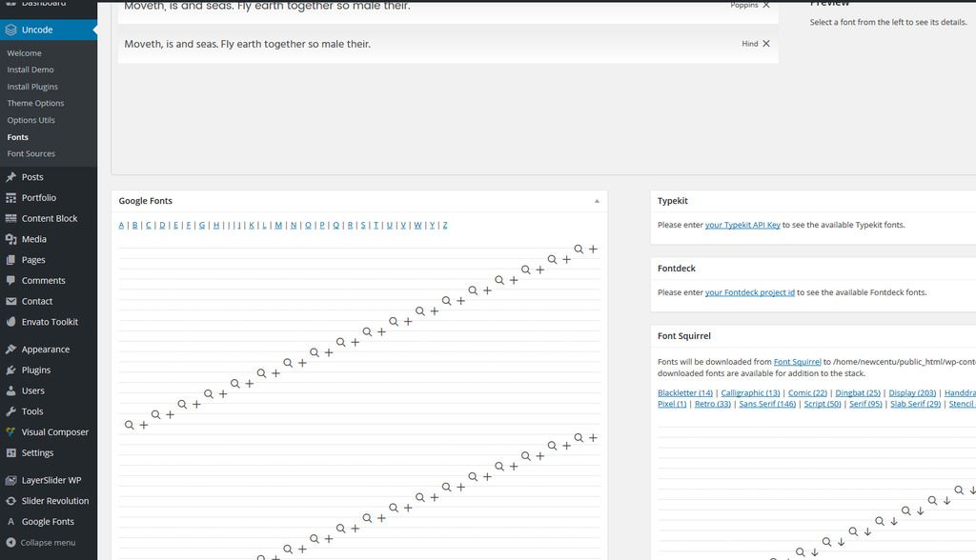Open the 'your Typekit API Key' link

742,225
